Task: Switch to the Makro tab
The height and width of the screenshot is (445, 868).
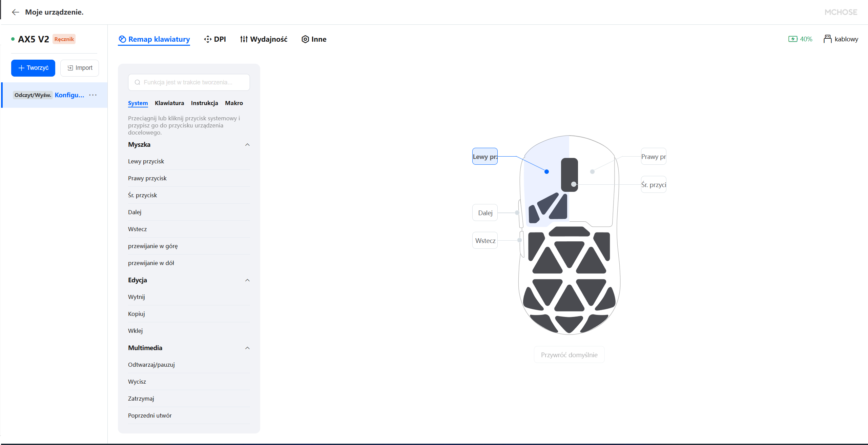Action: (234, 103)
